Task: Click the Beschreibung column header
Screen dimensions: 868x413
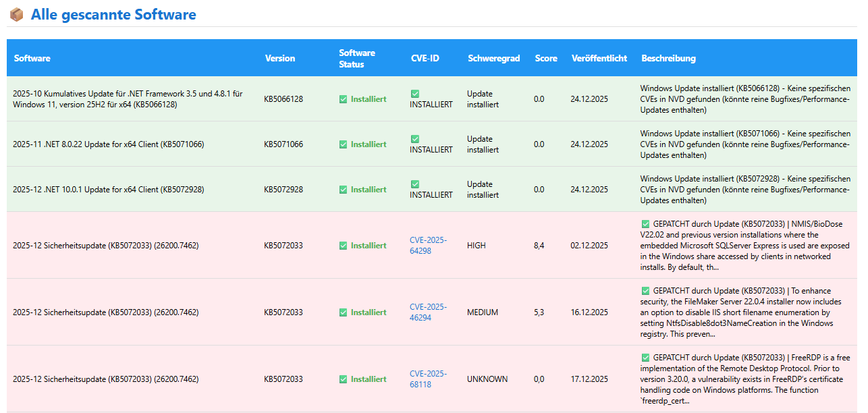Action: (668, 58)
